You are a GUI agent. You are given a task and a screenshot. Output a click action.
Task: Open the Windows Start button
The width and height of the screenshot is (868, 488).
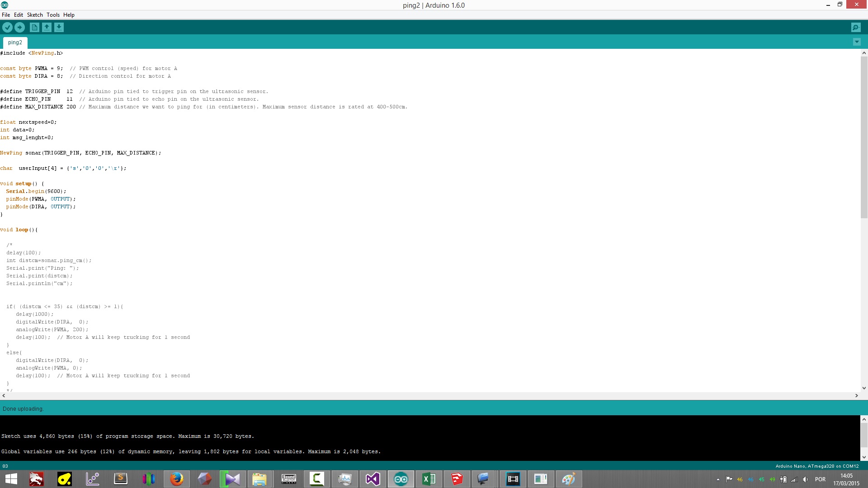11,479
